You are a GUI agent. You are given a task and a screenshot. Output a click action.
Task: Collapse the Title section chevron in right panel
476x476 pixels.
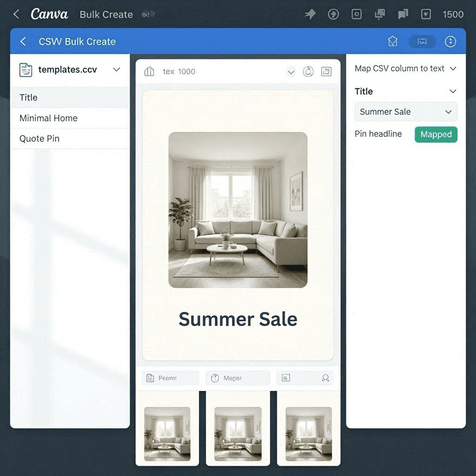click(453, 92)
